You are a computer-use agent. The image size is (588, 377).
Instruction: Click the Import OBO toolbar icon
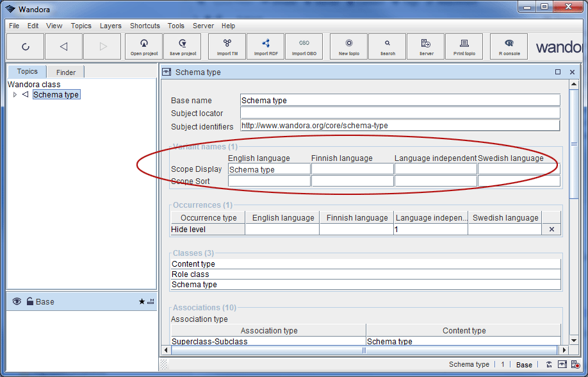point(304,47)
